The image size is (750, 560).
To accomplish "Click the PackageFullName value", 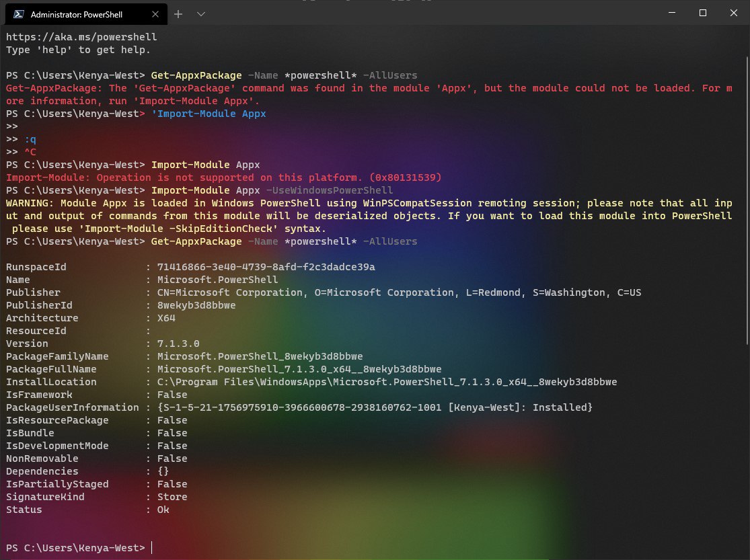I will (299, 369).
